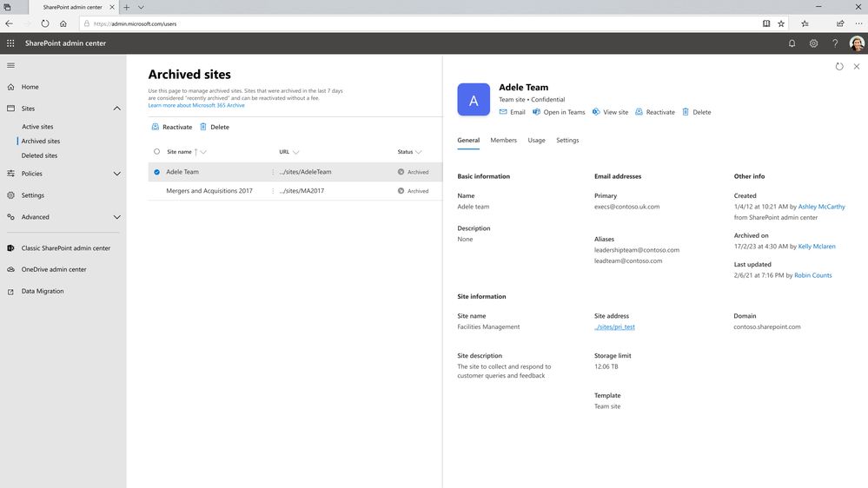The height and width of the screenshot is (488, 868).
Task: Open the URL column dropdown
Action: point(295,152)
